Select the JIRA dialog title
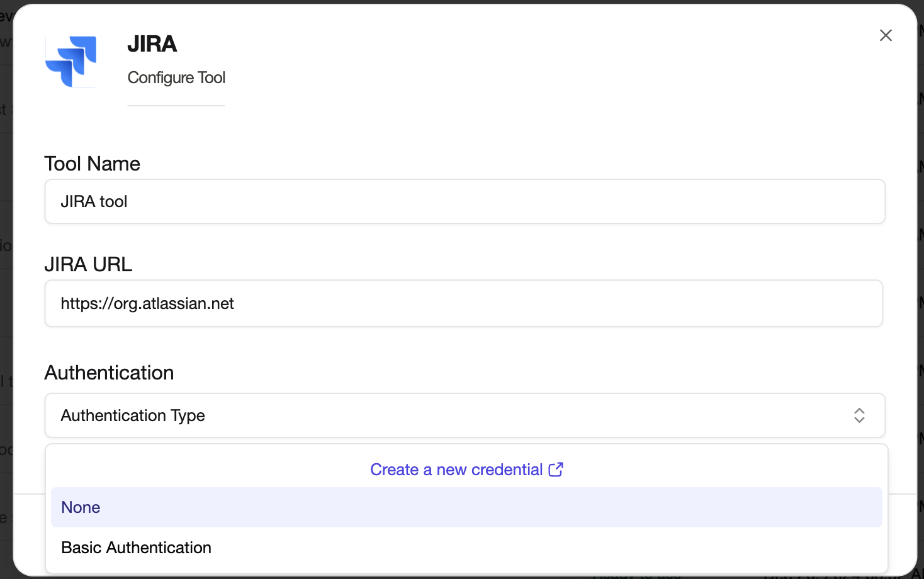This screenshot has height=579, width=924. (x=152, y=44)
